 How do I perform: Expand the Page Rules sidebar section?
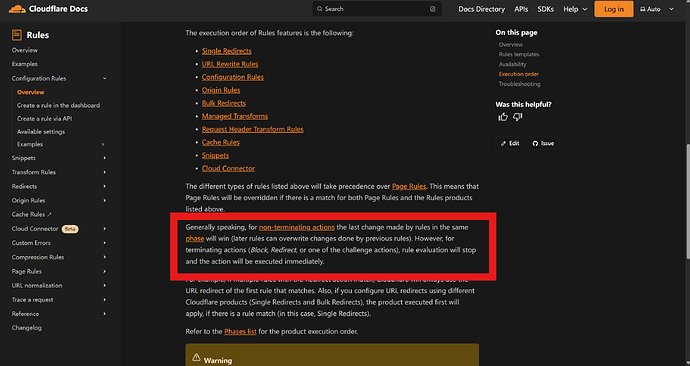[x=104, y=271]
